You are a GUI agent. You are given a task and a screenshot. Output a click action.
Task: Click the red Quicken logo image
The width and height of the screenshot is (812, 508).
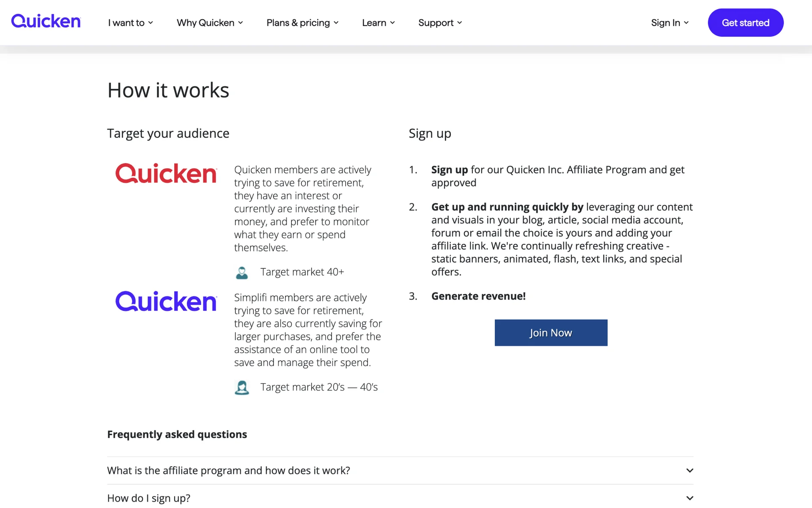pos(166,174)
